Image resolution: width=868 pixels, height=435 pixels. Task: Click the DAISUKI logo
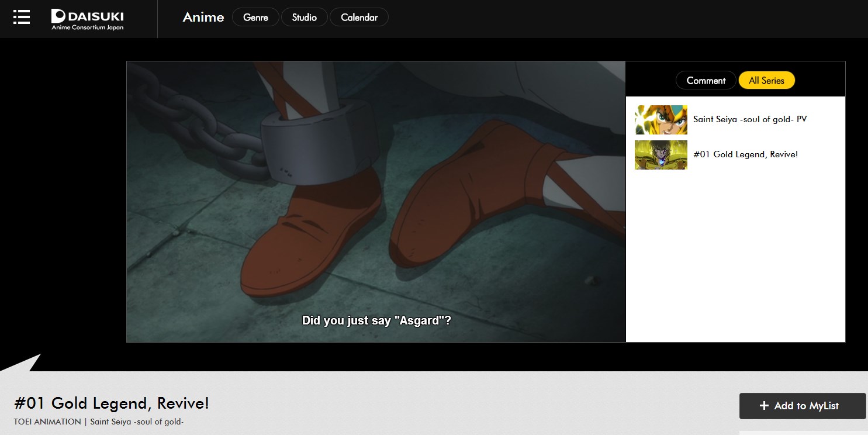[87, 19]
